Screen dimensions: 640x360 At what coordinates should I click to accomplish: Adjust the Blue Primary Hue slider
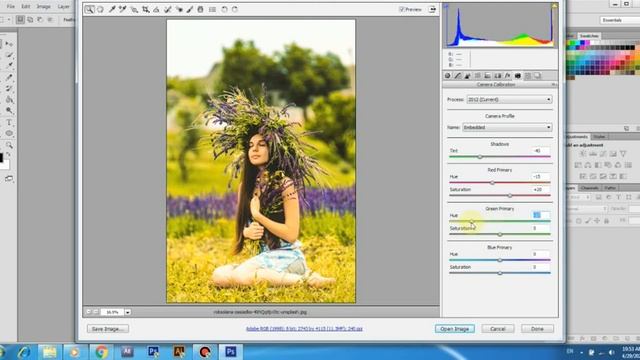[500, 260]
